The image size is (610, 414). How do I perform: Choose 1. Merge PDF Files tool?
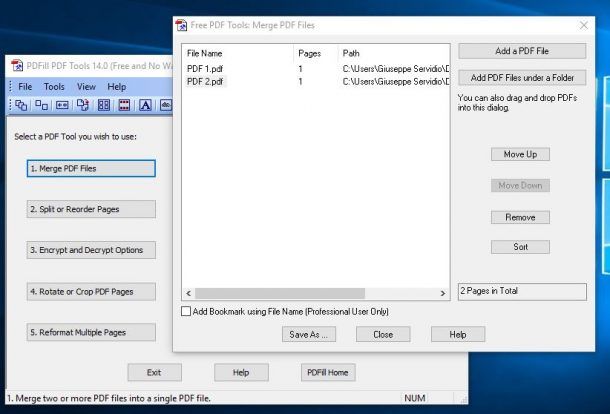tap(91, 168)
